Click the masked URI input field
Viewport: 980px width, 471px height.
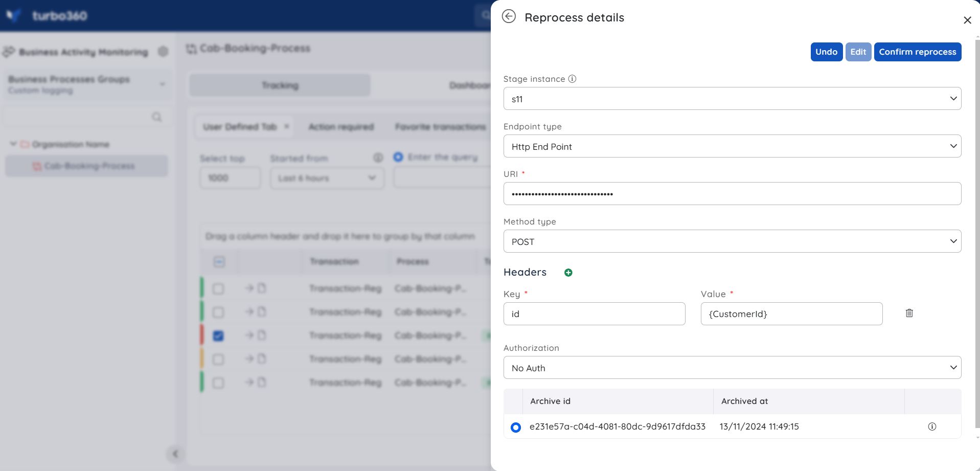(x=732, y=194)
